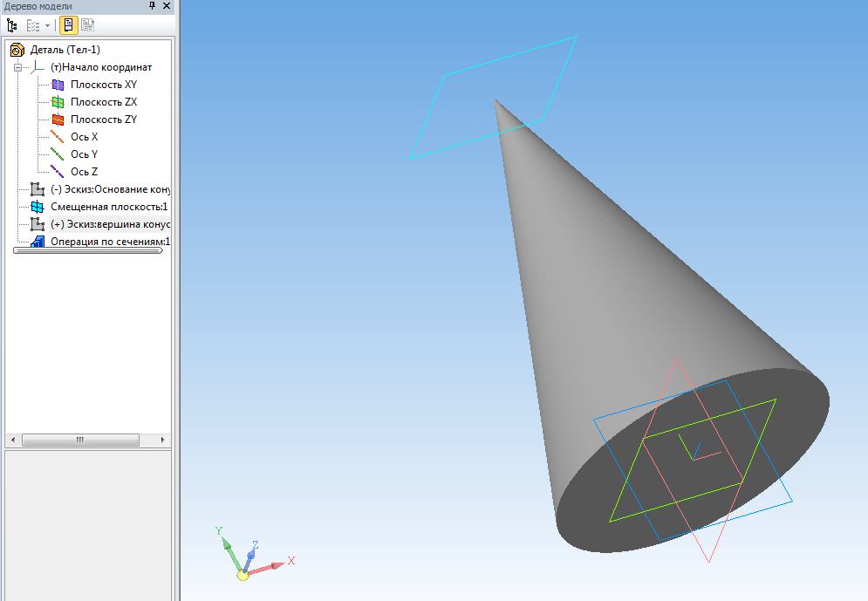The image size is (868, 601).
Task: Select Ось Y in the tree
Action: (x=84, y=154)
